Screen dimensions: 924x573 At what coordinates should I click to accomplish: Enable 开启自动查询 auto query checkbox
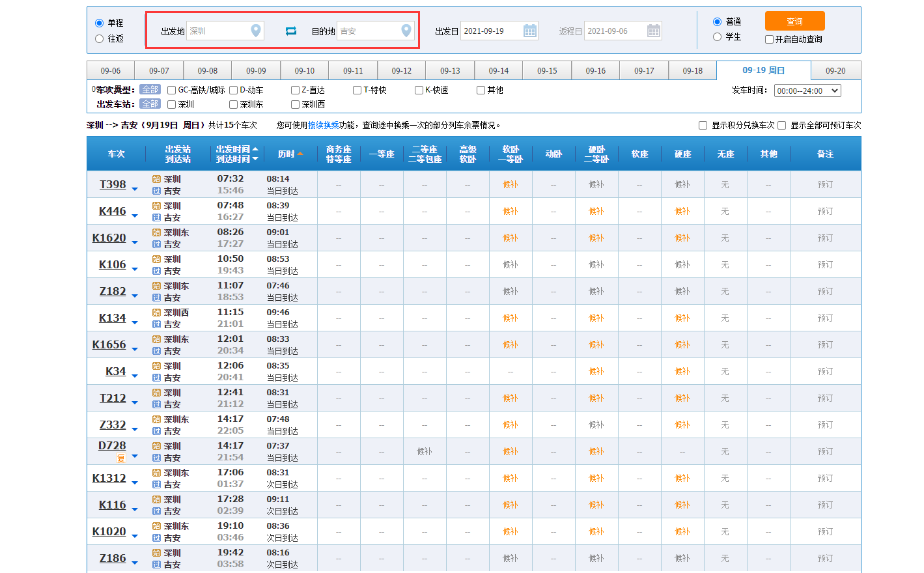[769, 39]
